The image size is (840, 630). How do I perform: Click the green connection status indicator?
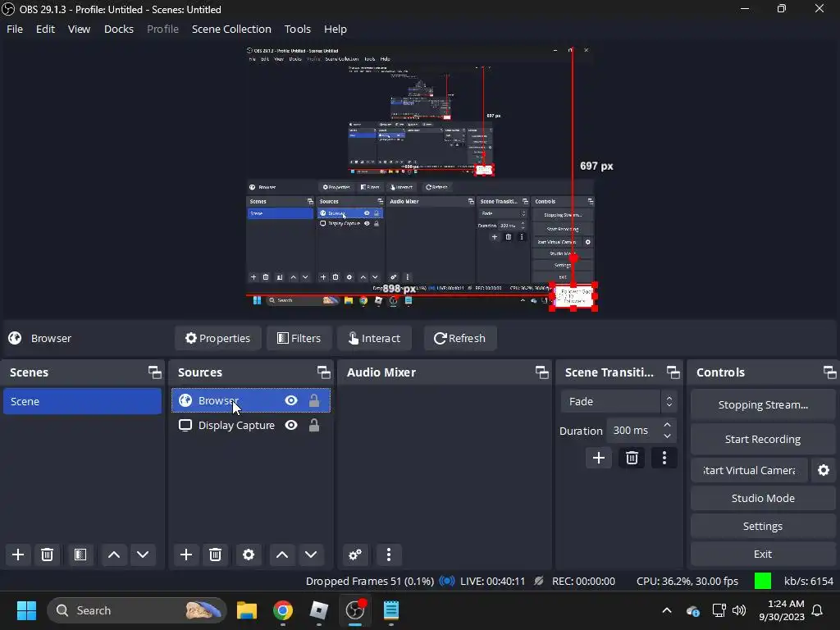pyautogui.click(x=762, y=582)
